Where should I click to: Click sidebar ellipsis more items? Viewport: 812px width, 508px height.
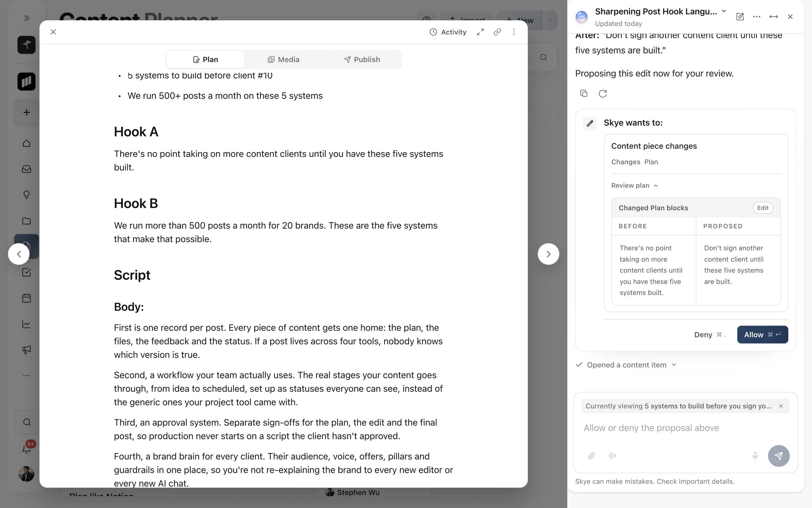[26, 376]
